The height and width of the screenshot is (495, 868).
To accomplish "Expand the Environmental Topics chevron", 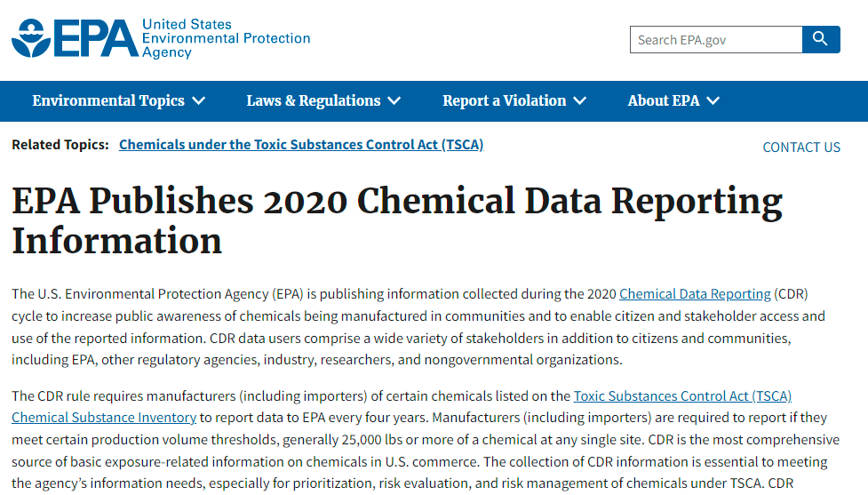I will click(198, 101).
